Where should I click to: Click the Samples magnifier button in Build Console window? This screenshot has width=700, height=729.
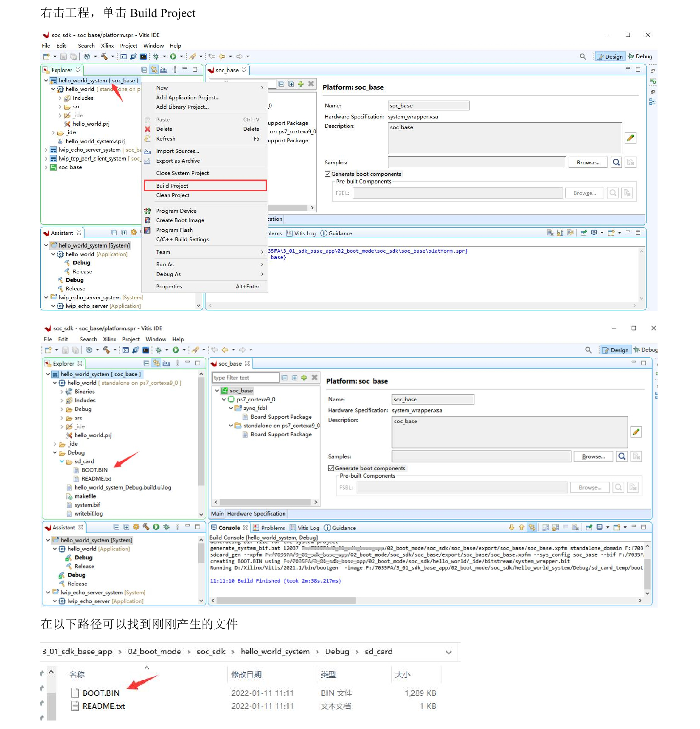click(x=622, y=456)
